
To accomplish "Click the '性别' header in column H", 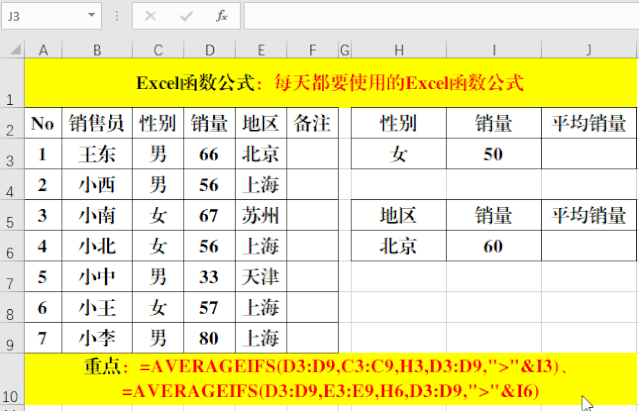I will pyautogui.click(x=399, y=123).
